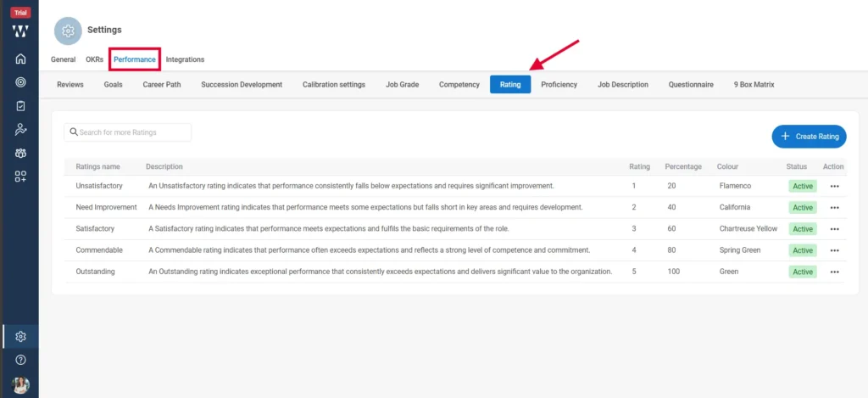The height and width of the screenshot is (398, 868).
Task: Open the OKR target icon in sidebar
Action: 20,82
